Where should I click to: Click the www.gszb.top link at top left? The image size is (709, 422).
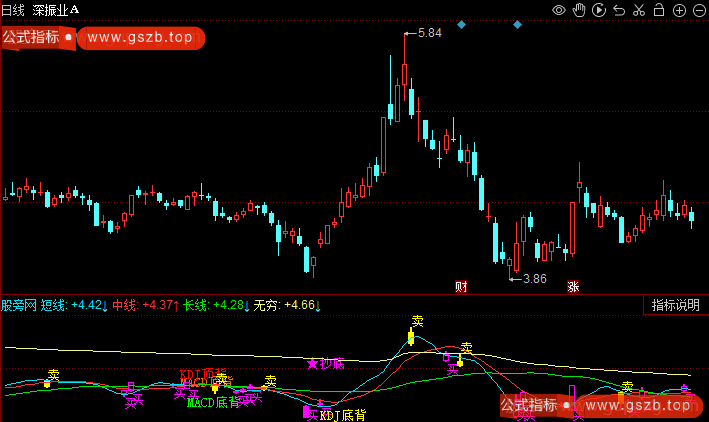click(x=139, y=39)
